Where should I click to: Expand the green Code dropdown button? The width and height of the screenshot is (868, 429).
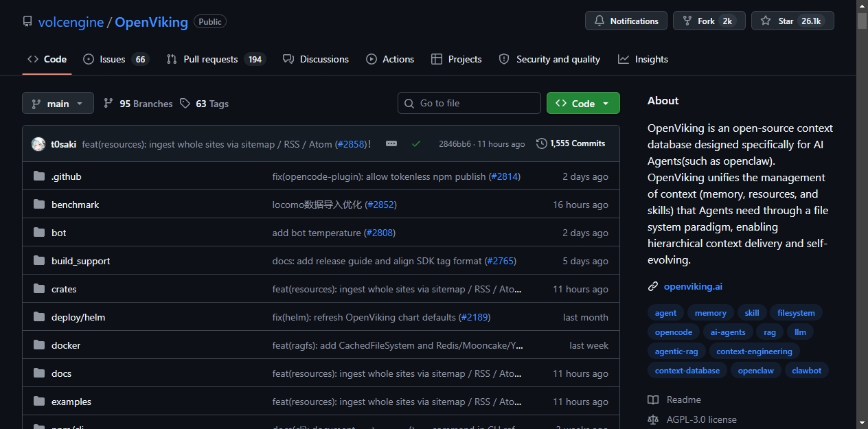point(583,103)
